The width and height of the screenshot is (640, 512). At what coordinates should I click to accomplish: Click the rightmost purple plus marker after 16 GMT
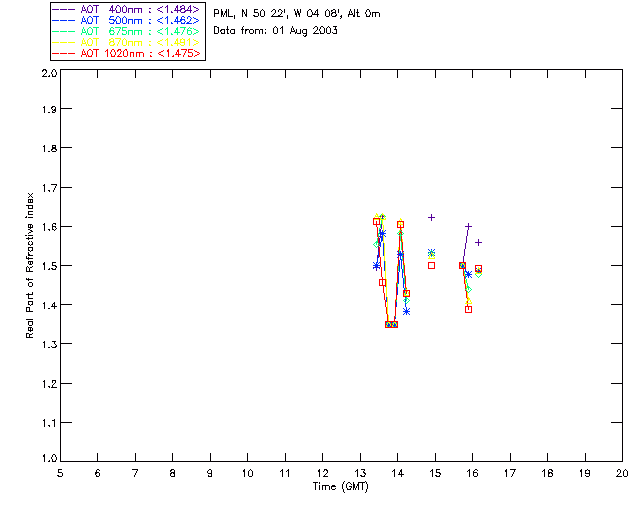(478, 242)
